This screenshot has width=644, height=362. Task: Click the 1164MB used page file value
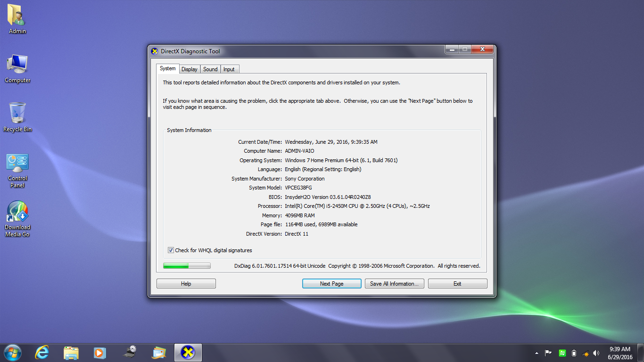tap(321, 224)
